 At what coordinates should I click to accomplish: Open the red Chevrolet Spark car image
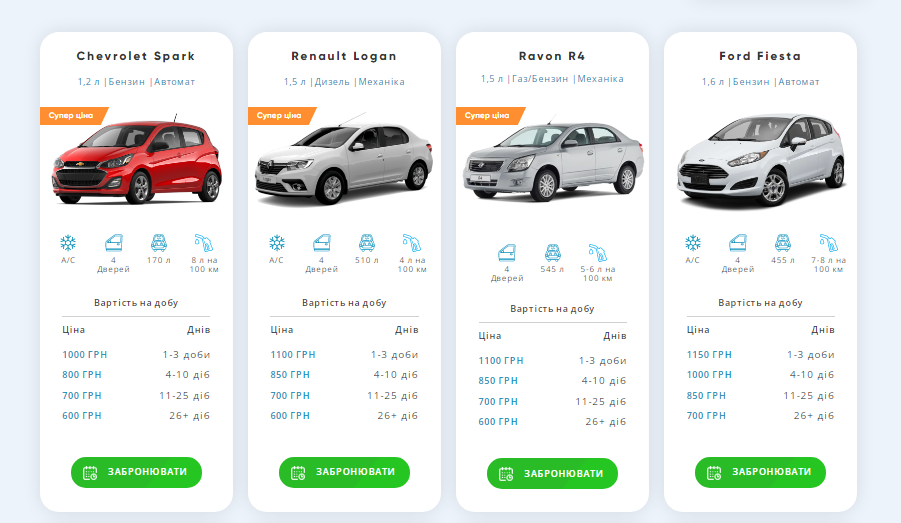[x=137, y=162]
